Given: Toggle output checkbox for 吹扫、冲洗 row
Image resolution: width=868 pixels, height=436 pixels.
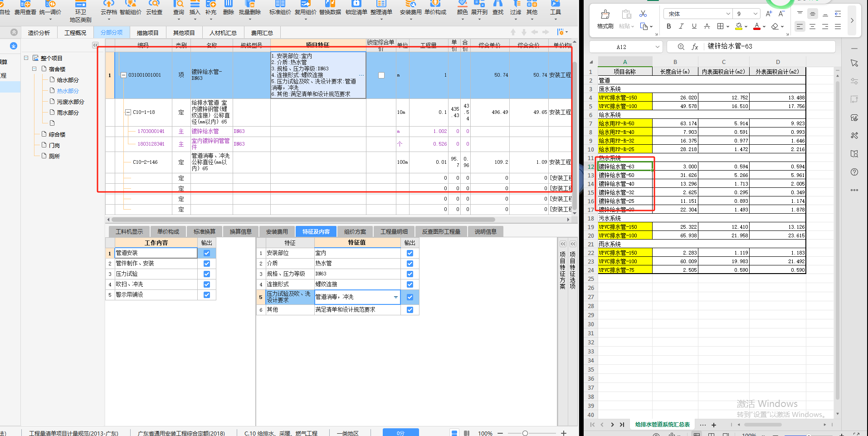Looking at the screenshot, I should pyautogui.click(x=207, y=284).
